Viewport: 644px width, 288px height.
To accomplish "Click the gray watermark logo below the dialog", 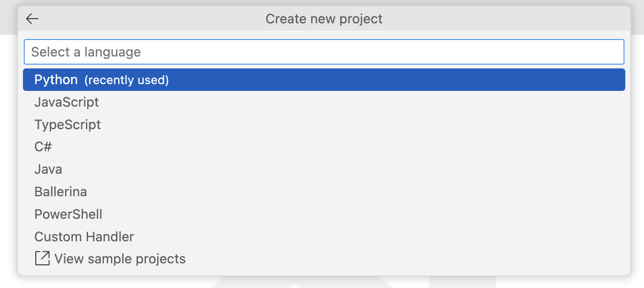I will (298, 283).
